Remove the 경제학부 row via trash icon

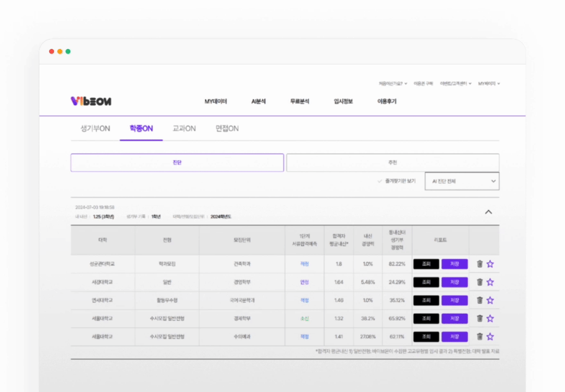pyautogui.click(x=480, y=319)
